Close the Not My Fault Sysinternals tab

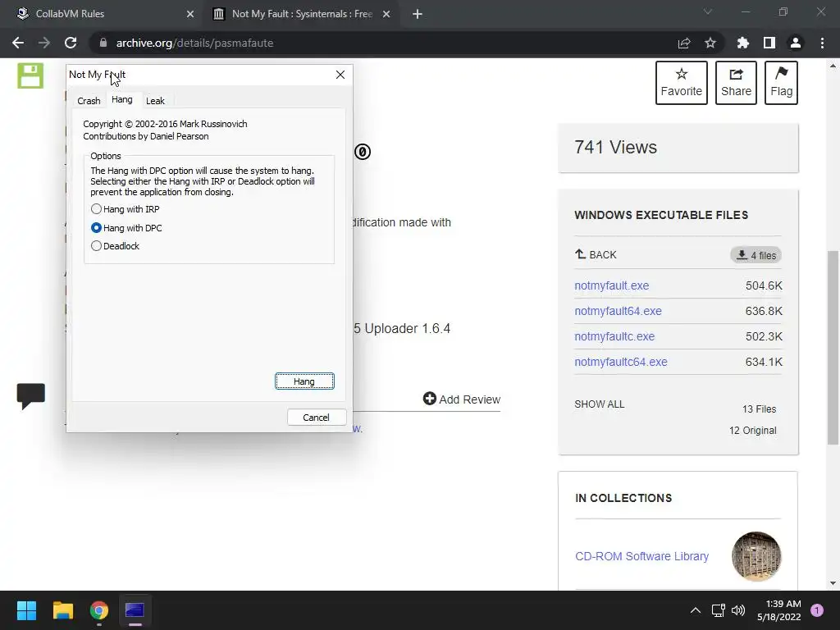[x=386, y=14]
